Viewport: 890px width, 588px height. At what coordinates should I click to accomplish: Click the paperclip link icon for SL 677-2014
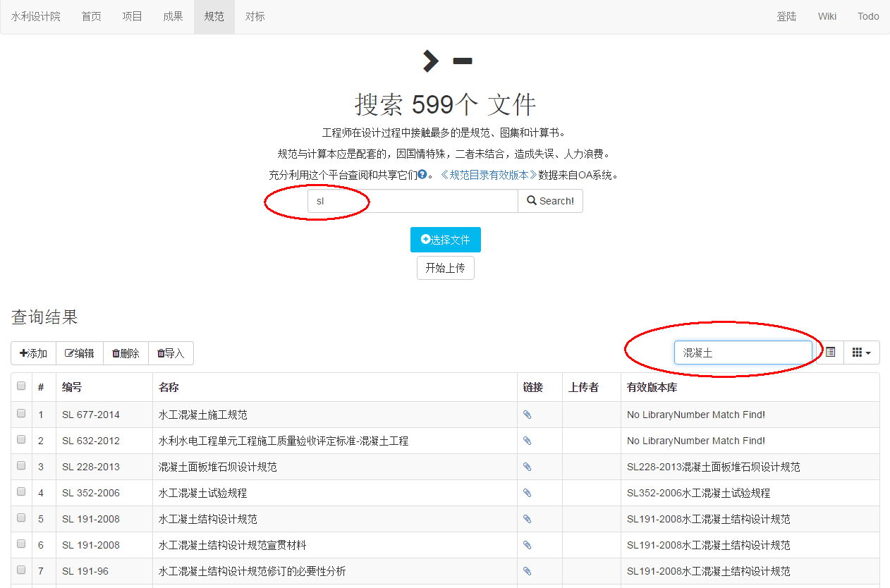(x=527, y=415)
